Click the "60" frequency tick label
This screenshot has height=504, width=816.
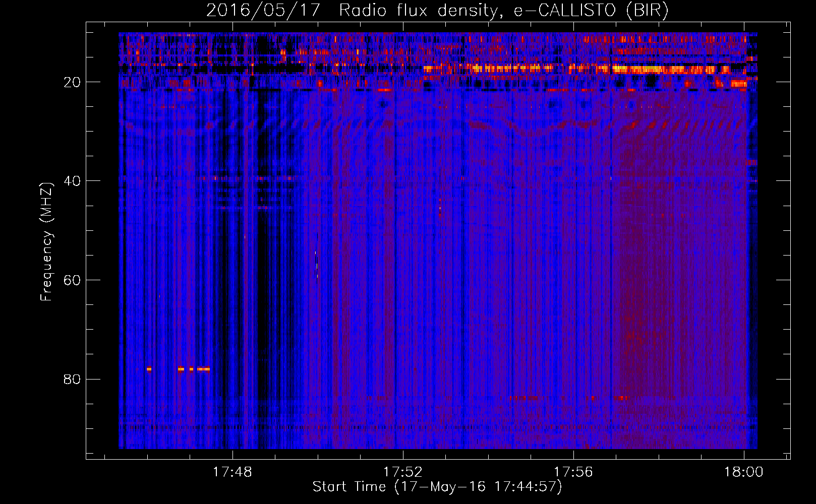pyautogui.click(x=72, y=280)
